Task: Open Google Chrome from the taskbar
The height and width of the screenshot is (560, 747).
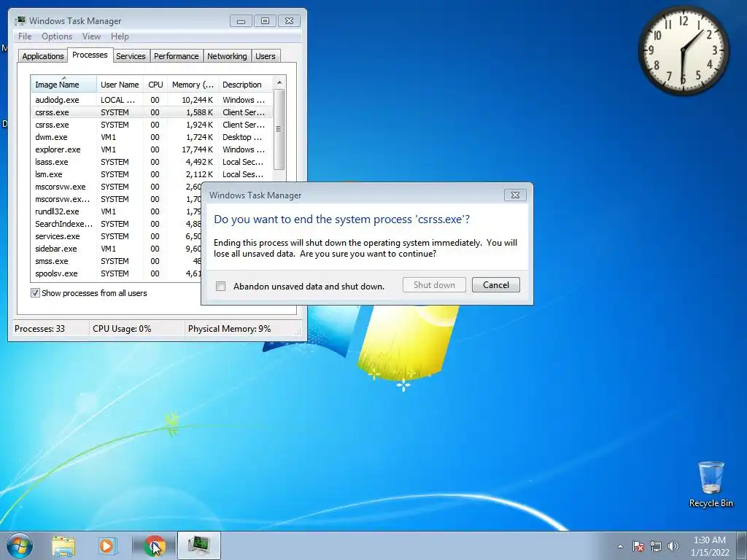Action: coord(155,545)
